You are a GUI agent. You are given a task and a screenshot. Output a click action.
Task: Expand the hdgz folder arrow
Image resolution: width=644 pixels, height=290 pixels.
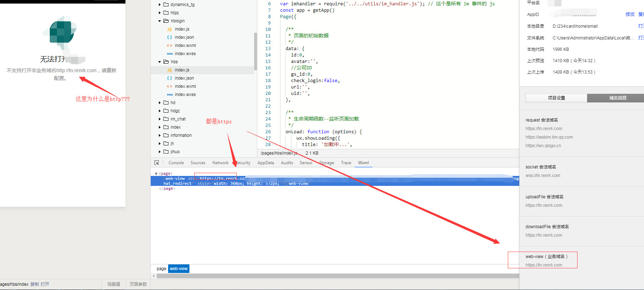160,111
